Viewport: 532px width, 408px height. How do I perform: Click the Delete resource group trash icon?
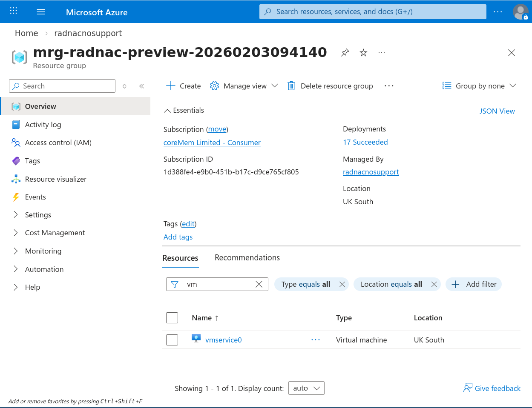coord(291,86)
